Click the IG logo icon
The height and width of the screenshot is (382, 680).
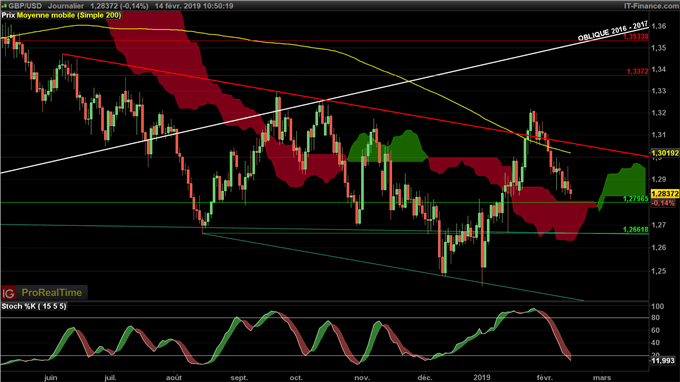(x=8, y=293)
